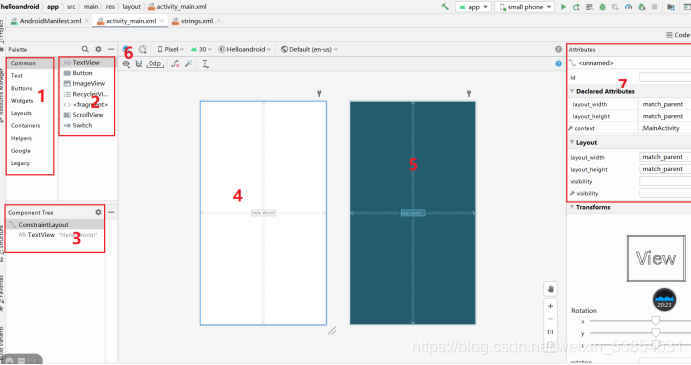Screen dimensions: 691x365
Task: Open the Profile app gauge icon
Action: tap(628, 7)
